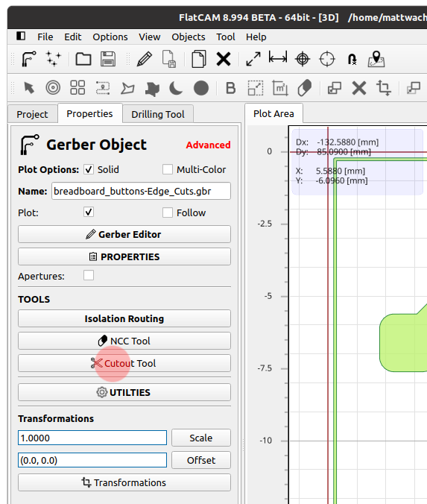Open the Help menu
Viewport: 427px width, 504px height.
coord(256,37)
